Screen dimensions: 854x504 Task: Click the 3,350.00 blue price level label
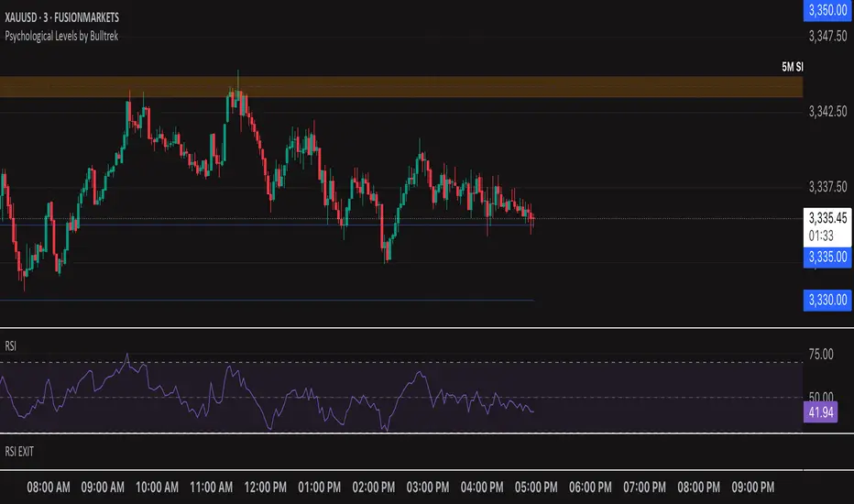pyautogui.click(x=827, y=10)
